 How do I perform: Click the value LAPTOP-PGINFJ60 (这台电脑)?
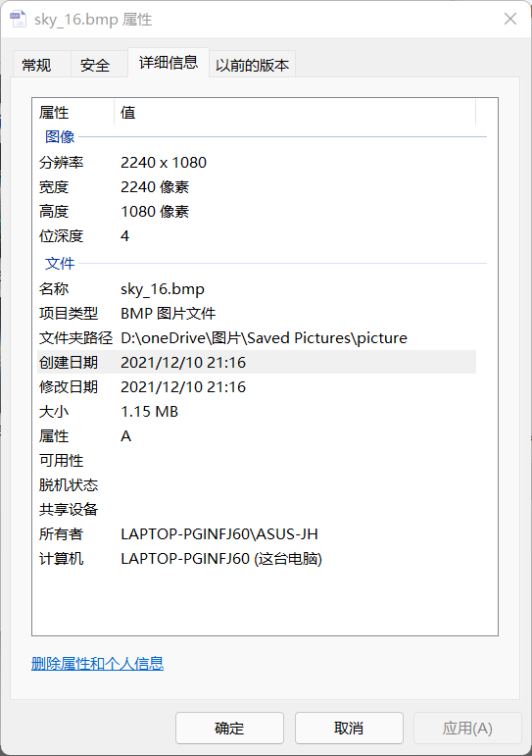[221, 559]
